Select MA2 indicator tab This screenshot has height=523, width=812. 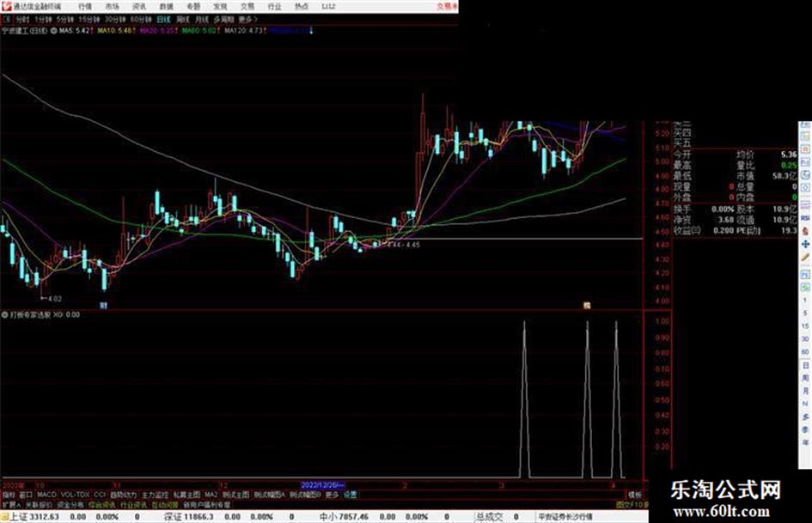(211, 495)
